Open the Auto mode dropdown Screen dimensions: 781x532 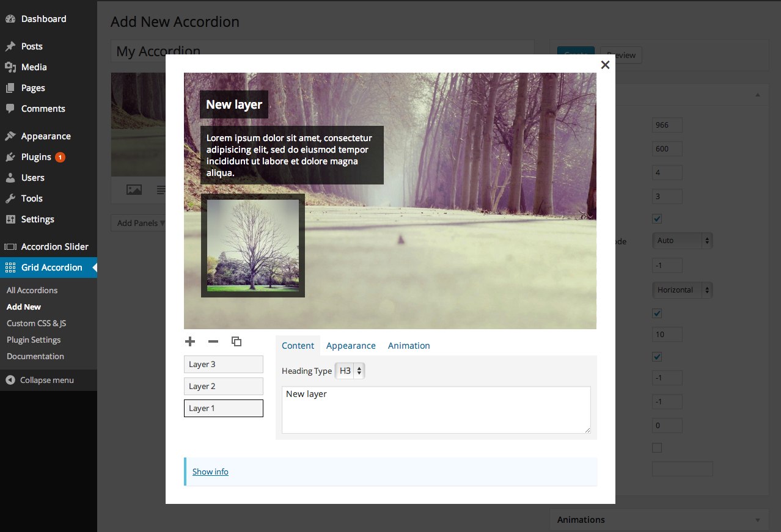tap(682, 241)
